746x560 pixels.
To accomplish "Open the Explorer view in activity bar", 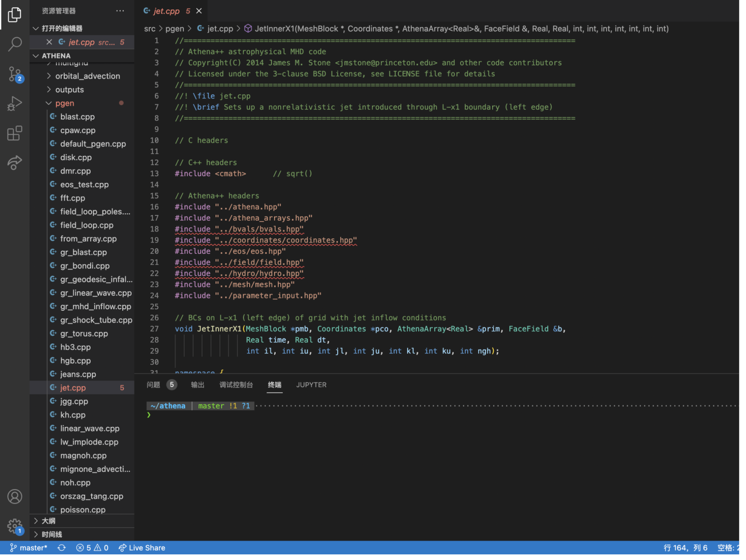I will [15, 15].
